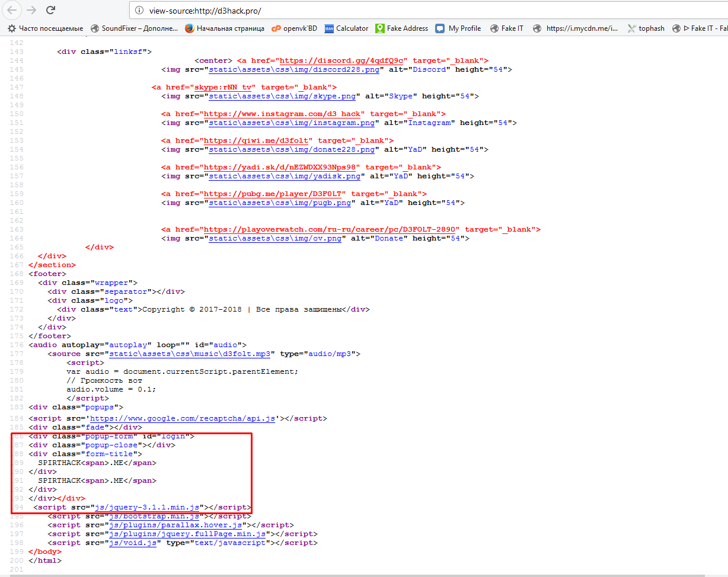Open the d3folt.mp3 audio source link

coord(189,354)
